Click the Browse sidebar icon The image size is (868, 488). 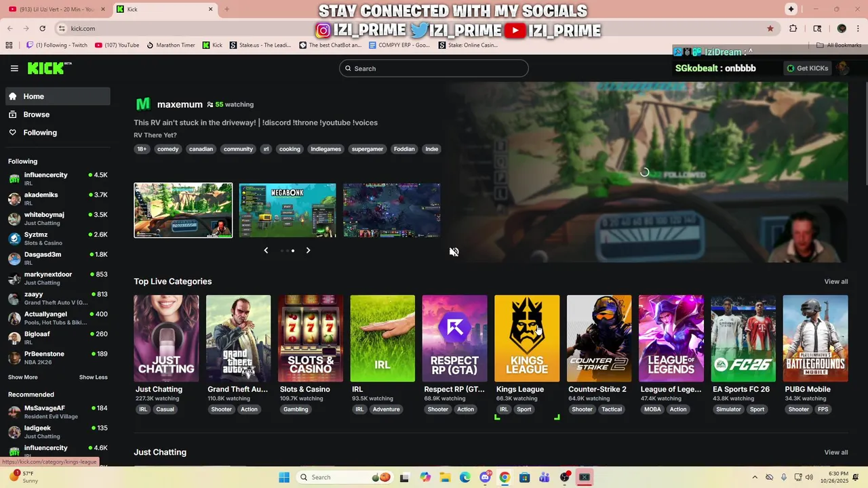point(13,115)
